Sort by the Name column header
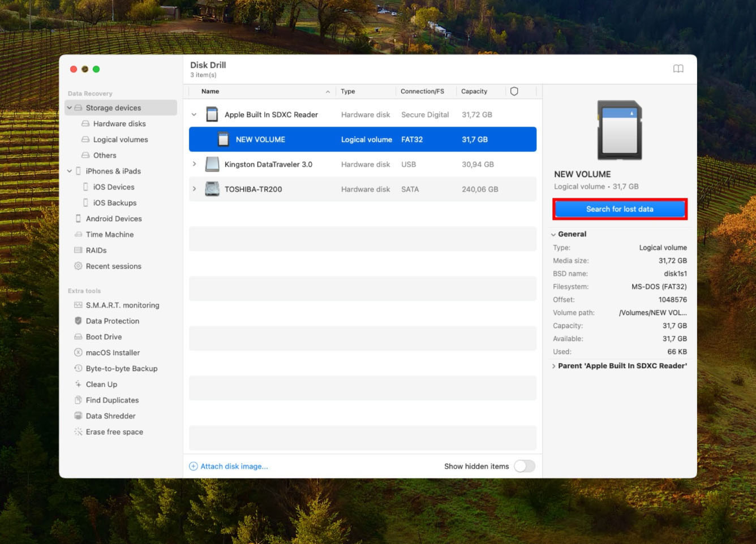The image size is (756, 544). click(210, 92)
